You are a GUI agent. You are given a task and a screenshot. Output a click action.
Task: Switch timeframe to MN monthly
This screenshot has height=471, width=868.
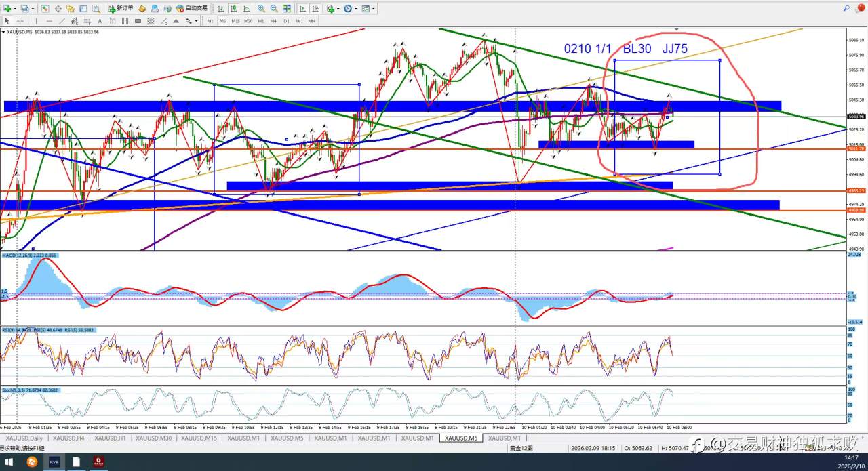311,21
